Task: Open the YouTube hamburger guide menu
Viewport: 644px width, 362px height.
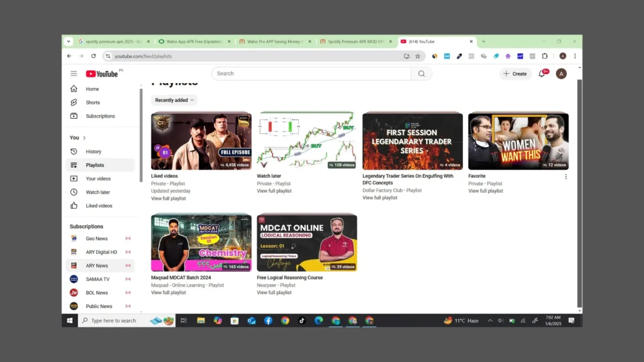Action: (x=74, y=74)
